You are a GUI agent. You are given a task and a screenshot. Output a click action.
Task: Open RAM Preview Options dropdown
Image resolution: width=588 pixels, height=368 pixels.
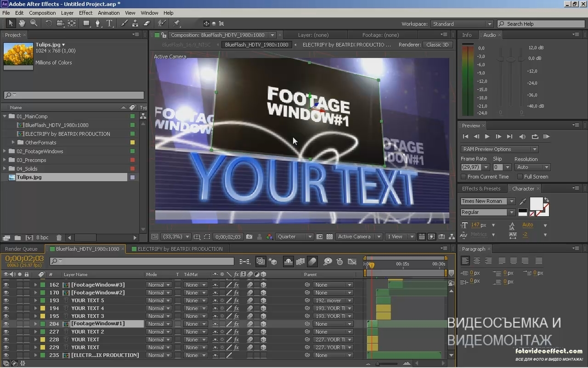[499, 149]
